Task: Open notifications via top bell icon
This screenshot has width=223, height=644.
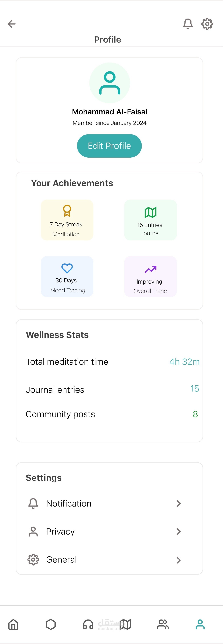Action: (x=188, y=24)
